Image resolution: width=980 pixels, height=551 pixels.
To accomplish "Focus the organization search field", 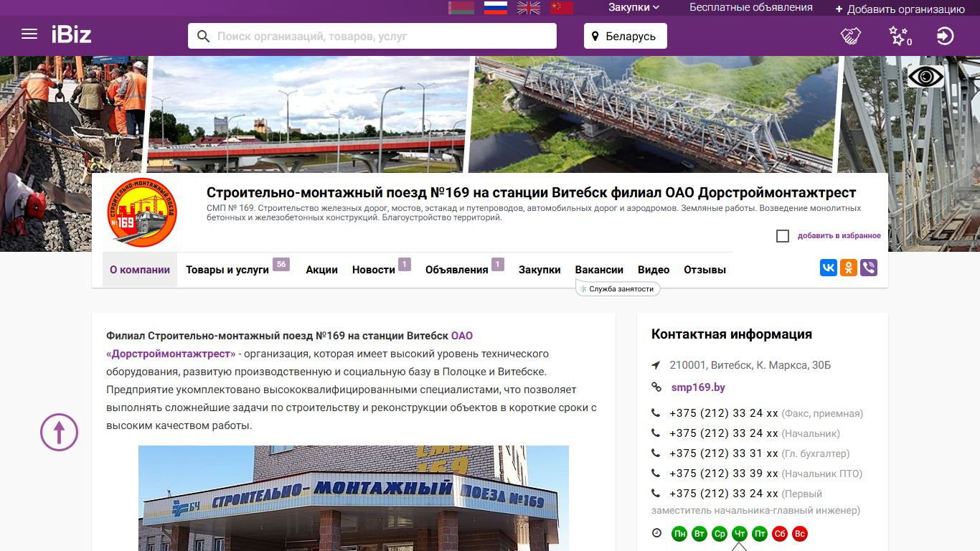I will click(x=372, y=36).
